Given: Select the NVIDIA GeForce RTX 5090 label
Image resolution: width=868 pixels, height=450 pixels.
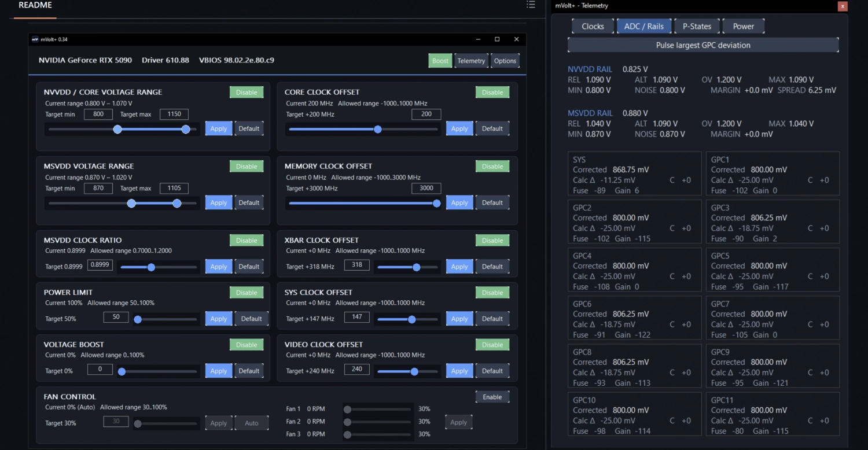Looking at the screenshot, I should (86, 60).
